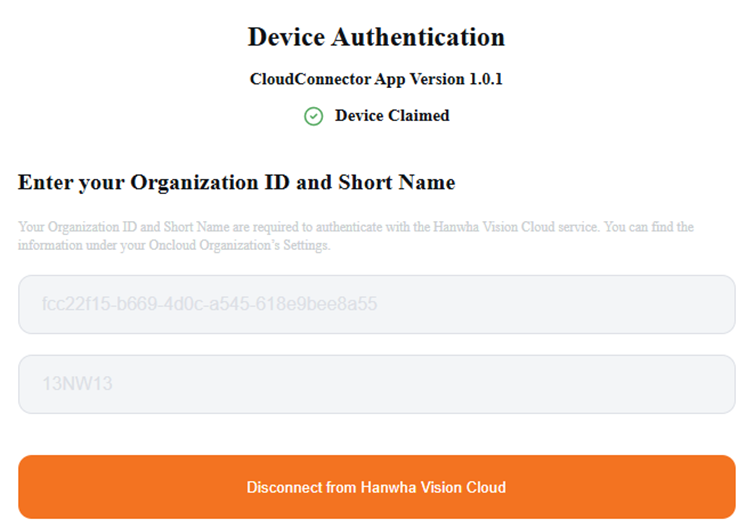Viewport: 746px width, 528px height.
Task: Click the Device Claimed status text
Action: point(392,116)
